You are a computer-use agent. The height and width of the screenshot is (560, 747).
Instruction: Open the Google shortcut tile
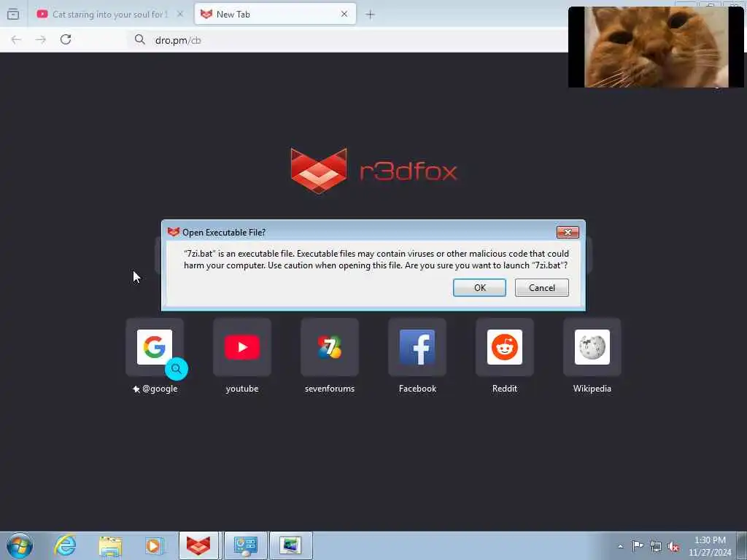[x=155, y=347]
